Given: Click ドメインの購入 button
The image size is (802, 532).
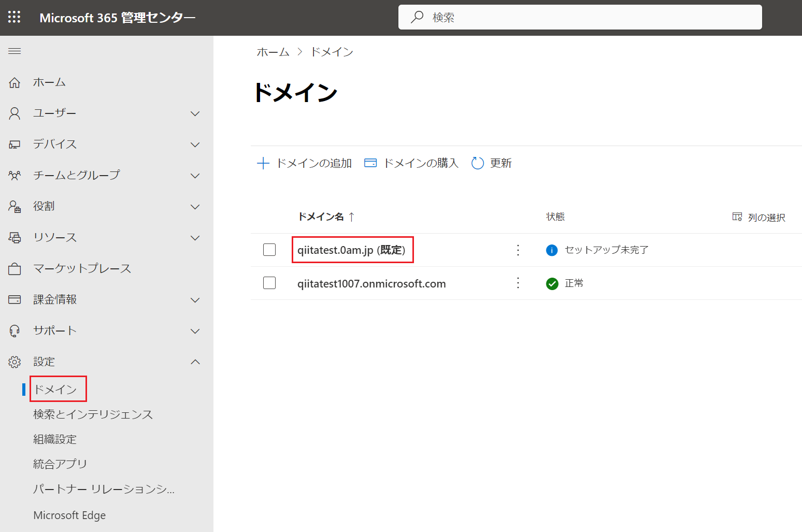Looking at the screenshot, I should pyautogui.click(x=411, y=163).
